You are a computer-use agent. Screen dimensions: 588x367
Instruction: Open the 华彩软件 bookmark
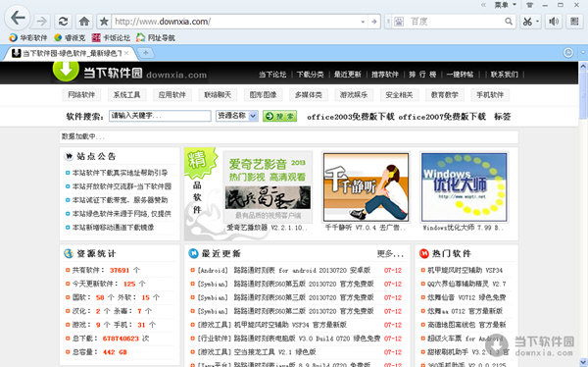point(28,38)
